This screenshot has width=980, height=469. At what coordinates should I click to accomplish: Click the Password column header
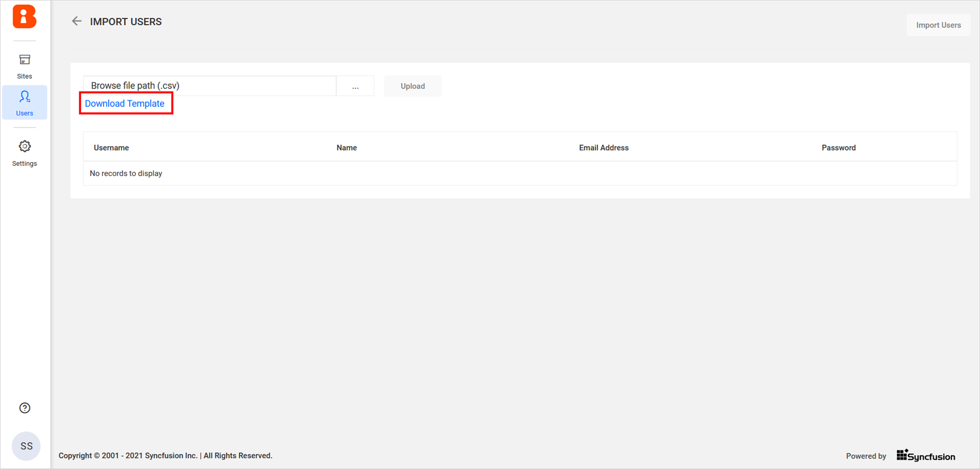(839, 148)
